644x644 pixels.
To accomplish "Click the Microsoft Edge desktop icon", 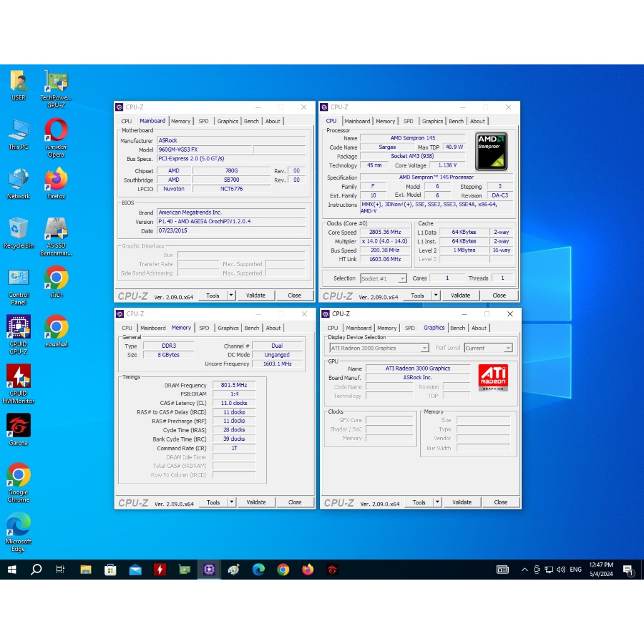I will (18, 525).
